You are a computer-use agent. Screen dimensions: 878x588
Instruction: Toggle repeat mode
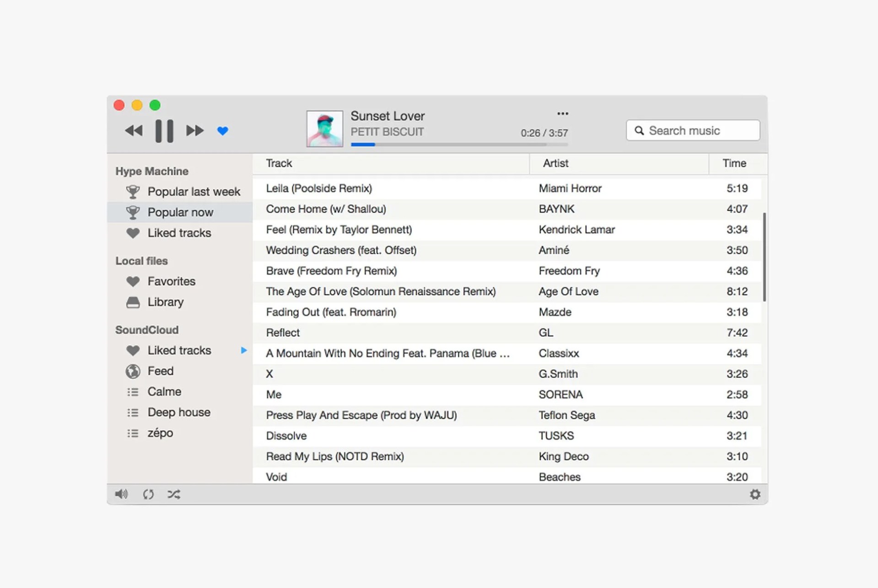coord(148,494)
